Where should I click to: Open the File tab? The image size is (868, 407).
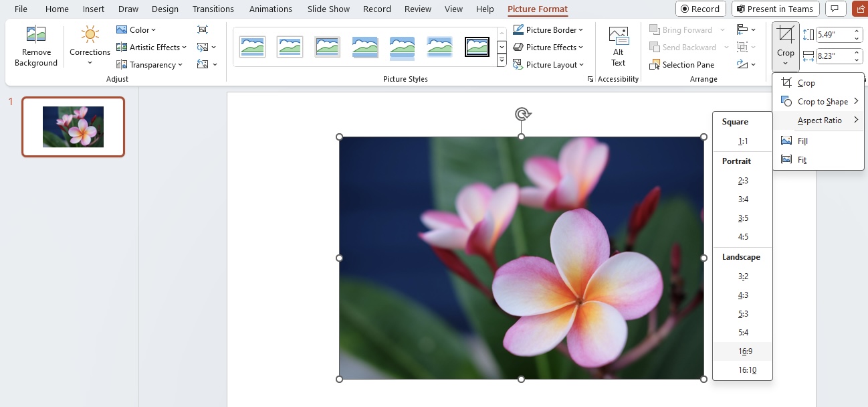pyautogui.click(x=21, y=9)
